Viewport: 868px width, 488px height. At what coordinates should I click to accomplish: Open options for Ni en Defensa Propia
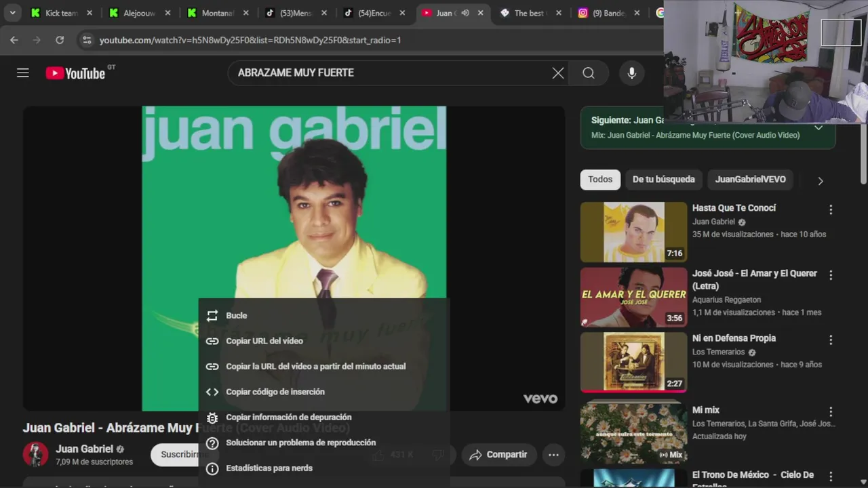[831, 340]
